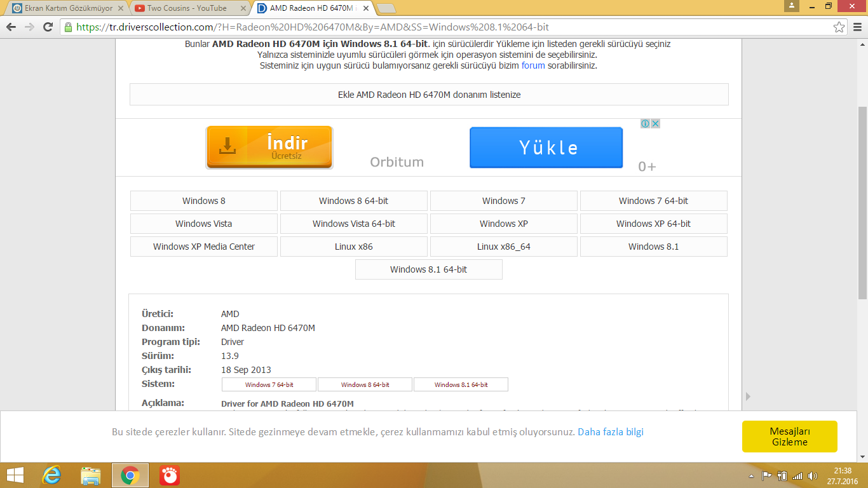Click the blue Yükle button

[x=546, y=147]
